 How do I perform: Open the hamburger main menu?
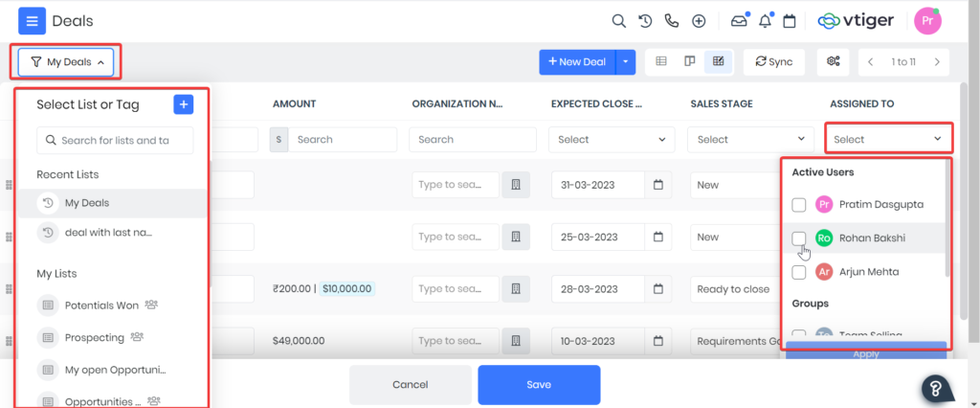tap(32, 21)
